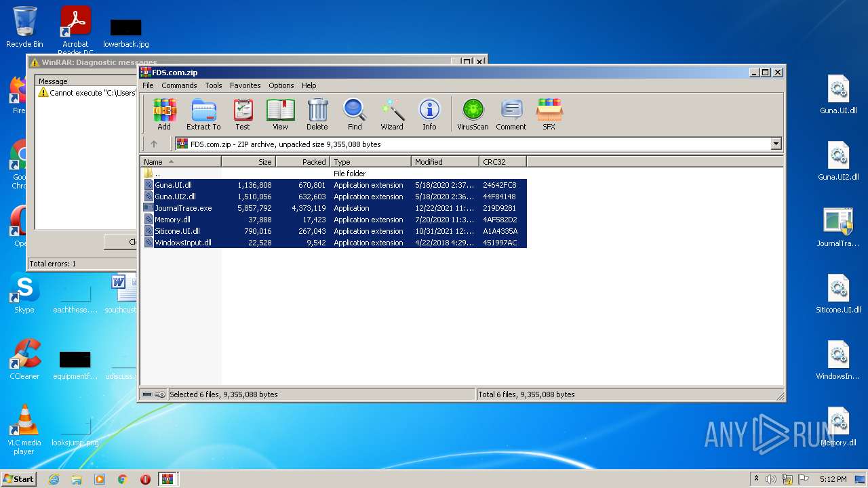Viewport: 868px width, 488px height.
Task: Select lowerback.jpg desktop file
Action: point(126,33)
